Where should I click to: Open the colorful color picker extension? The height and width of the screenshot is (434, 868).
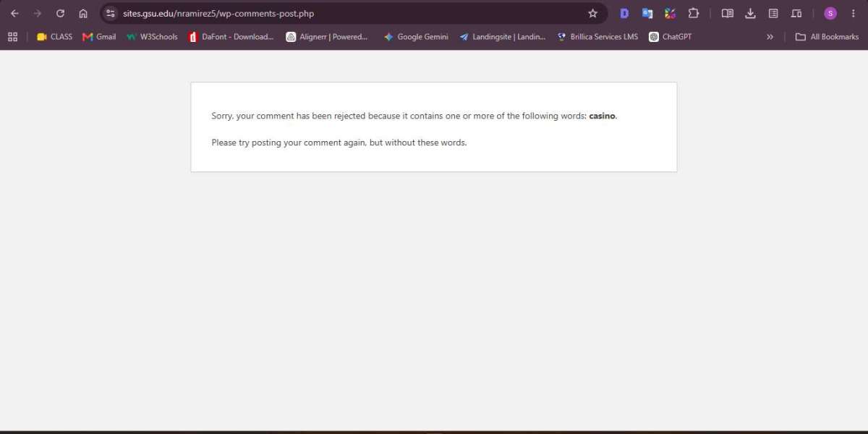coord(671,13)
